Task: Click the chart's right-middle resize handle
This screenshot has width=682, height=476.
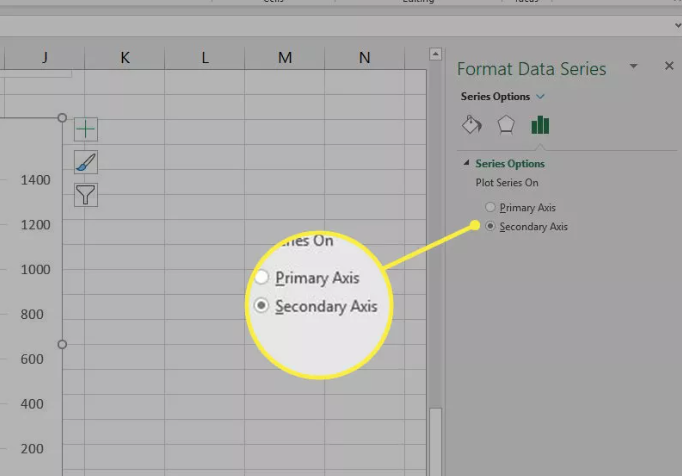Action: pos(62,345)
